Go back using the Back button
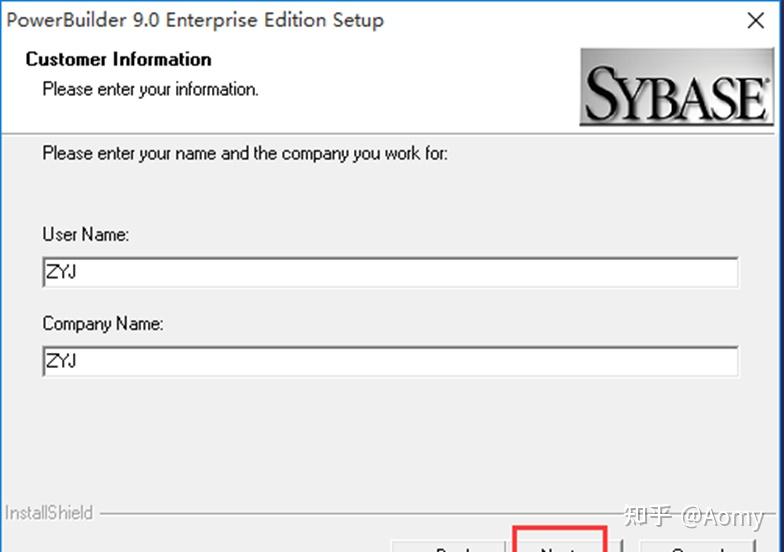 (x=449, y=546)
